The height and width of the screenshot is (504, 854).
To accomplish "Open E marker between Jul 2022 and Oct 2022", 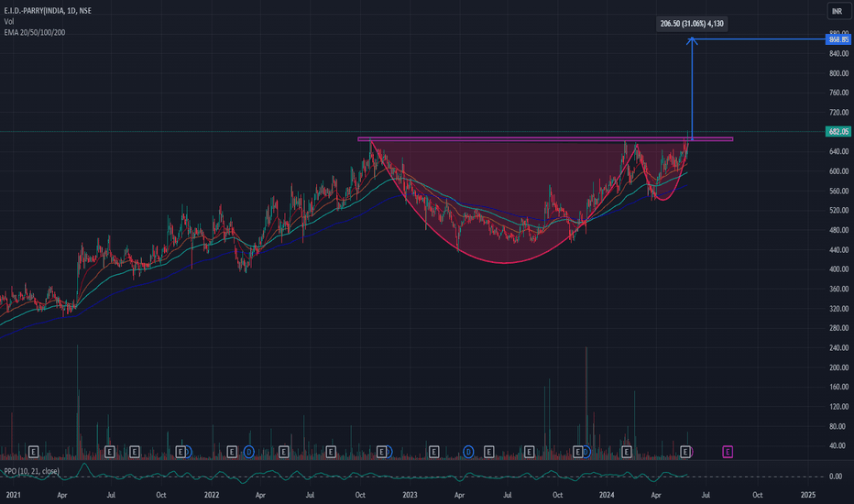I will (x=330, y=452).
